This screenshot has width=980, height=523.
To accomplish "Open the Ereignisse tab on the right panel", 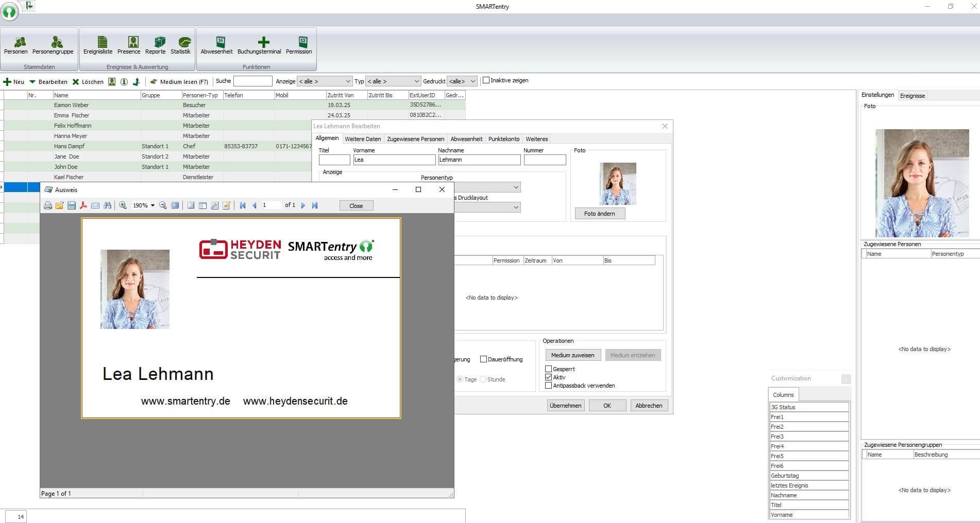I will [x=912, y=95].
